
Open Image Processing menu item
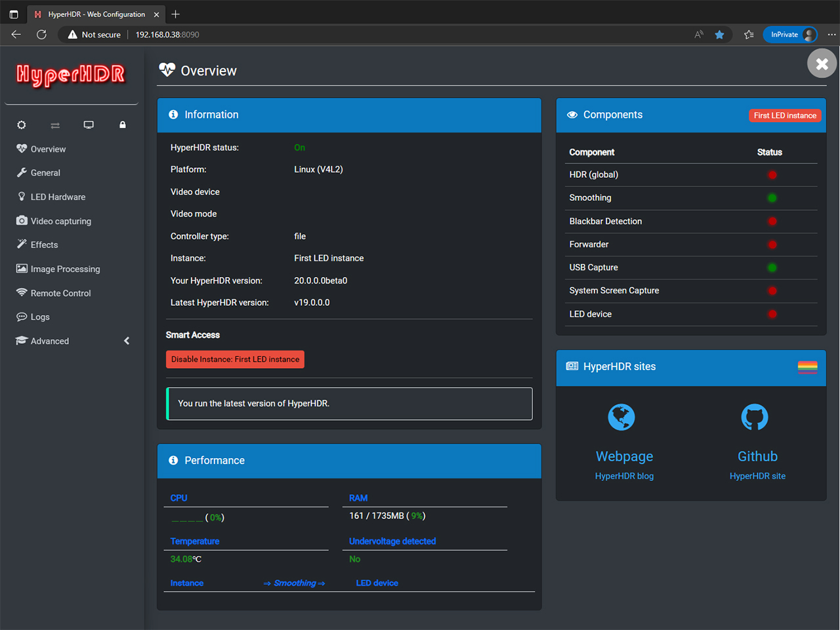pyautogui.click(x=65, y=269)
